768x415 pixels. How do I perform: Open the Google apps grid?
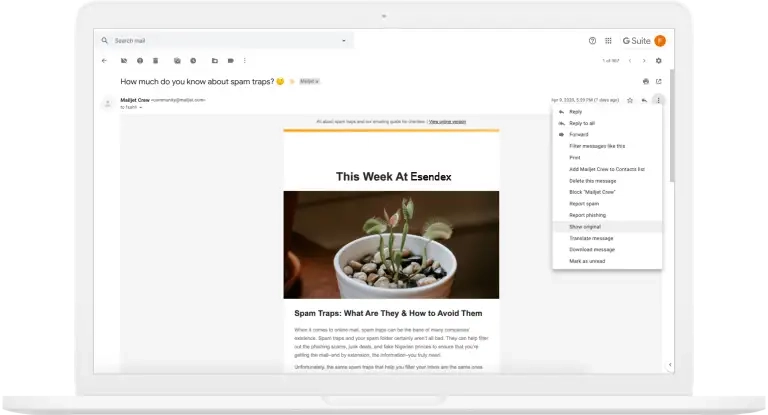(608, 41)
